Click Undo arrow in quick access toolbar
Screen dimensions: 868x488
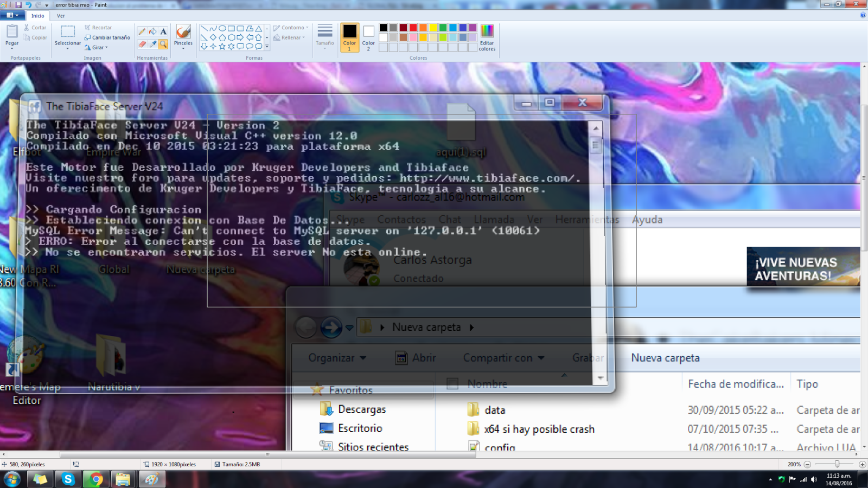[28, 4]
